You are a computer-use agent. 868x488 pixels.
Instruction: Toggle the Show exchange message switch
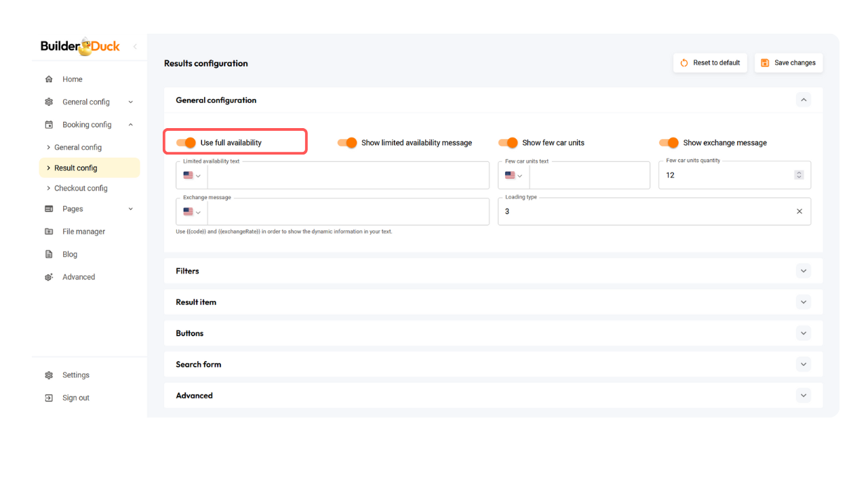tap(669, 143)
